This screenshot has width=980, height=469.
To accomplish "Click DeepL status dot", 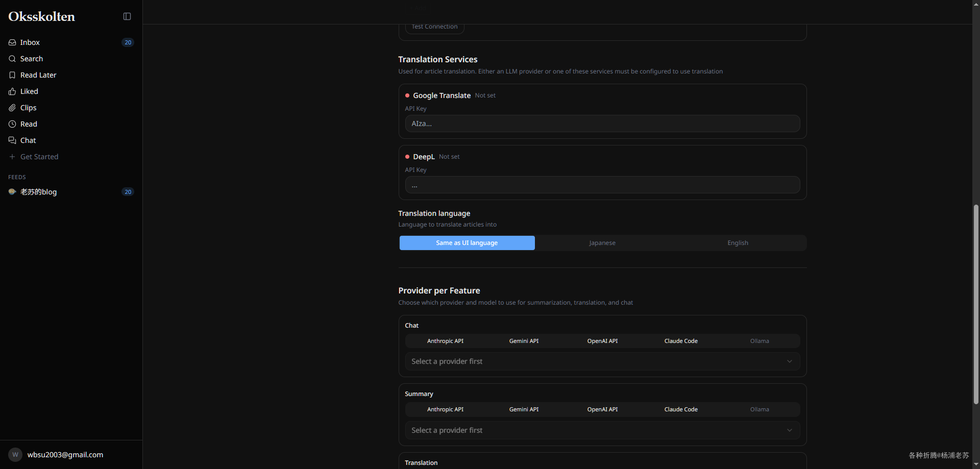I will (407, 157).
